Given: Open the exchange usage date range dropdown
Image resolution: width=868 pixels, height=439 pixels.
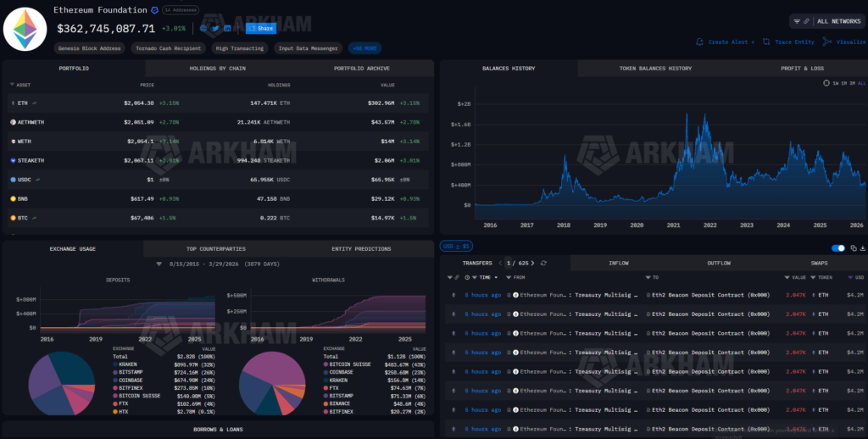Looking at the screenshot, I should [x=159, y=264].
